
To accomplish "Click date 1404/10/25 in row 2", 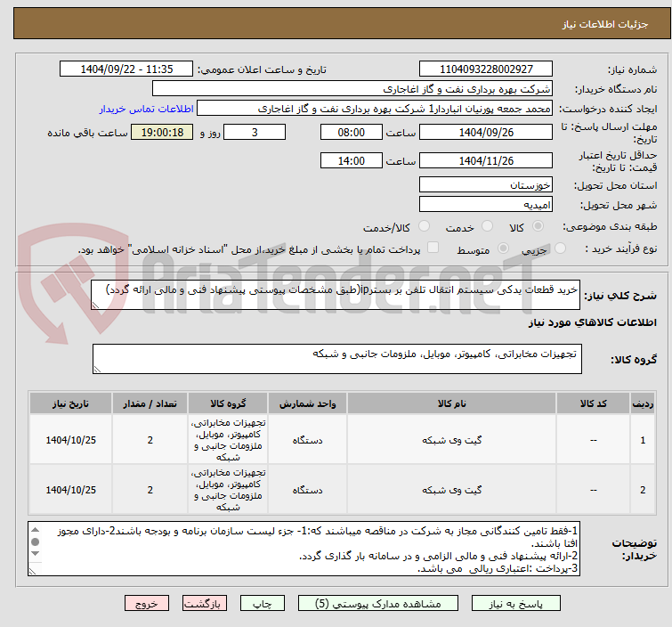I will 70,490.
